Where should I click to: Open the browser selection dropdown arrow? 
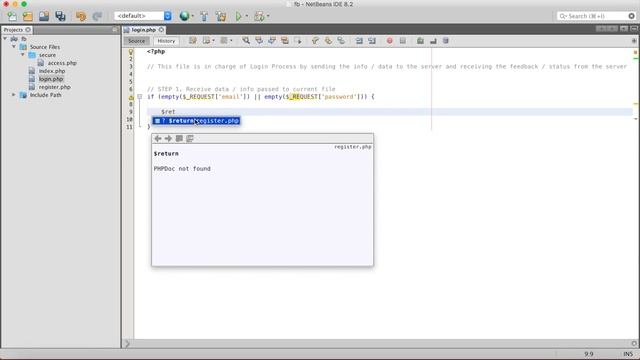(193, 16)
